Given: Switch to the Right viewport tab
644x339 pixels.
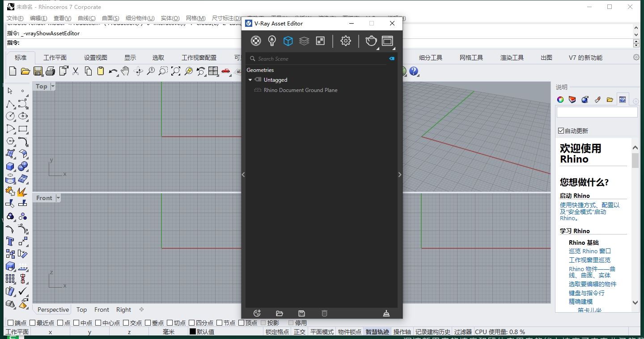Looking at the screenshot, I should point(124,310).
